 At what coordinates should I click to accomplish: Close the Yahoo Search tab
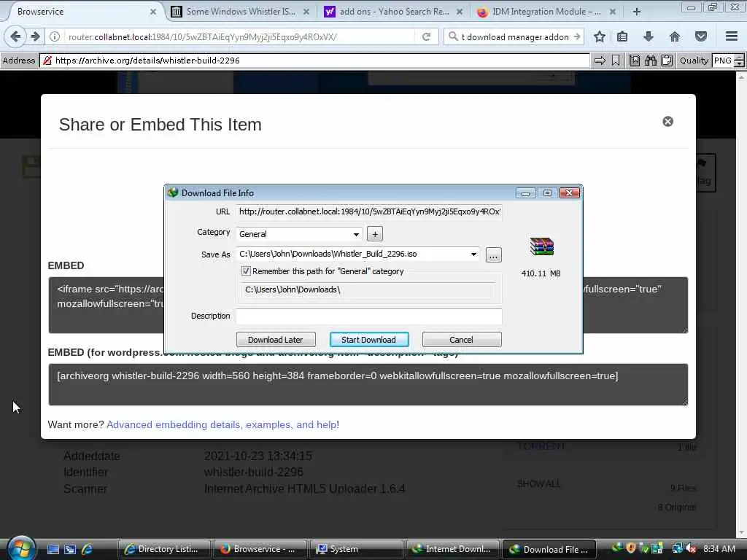[460, 12]
